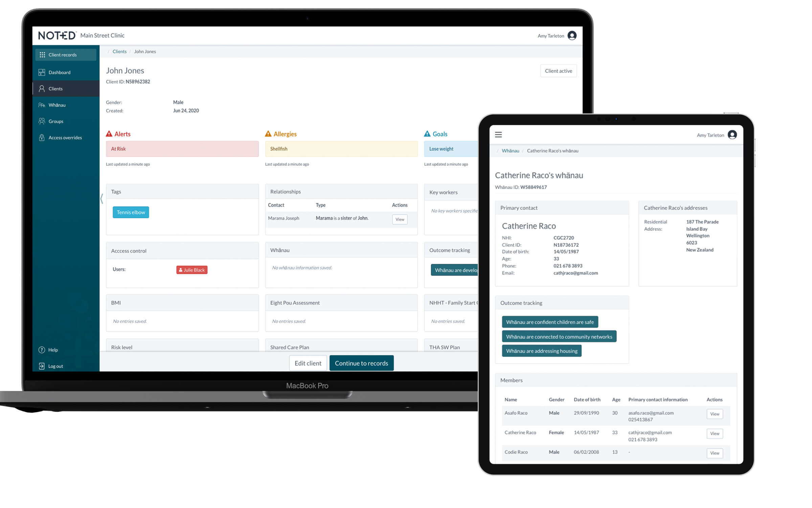Toggle the Client active status indicator
812x508 pixels.
tap(558, 71)
